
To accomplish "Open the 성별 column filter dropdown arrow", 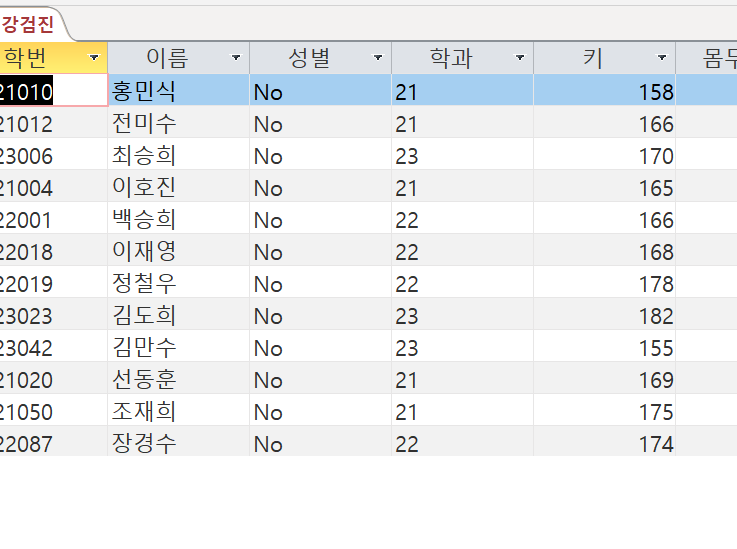I will click(x=378, y=58).
